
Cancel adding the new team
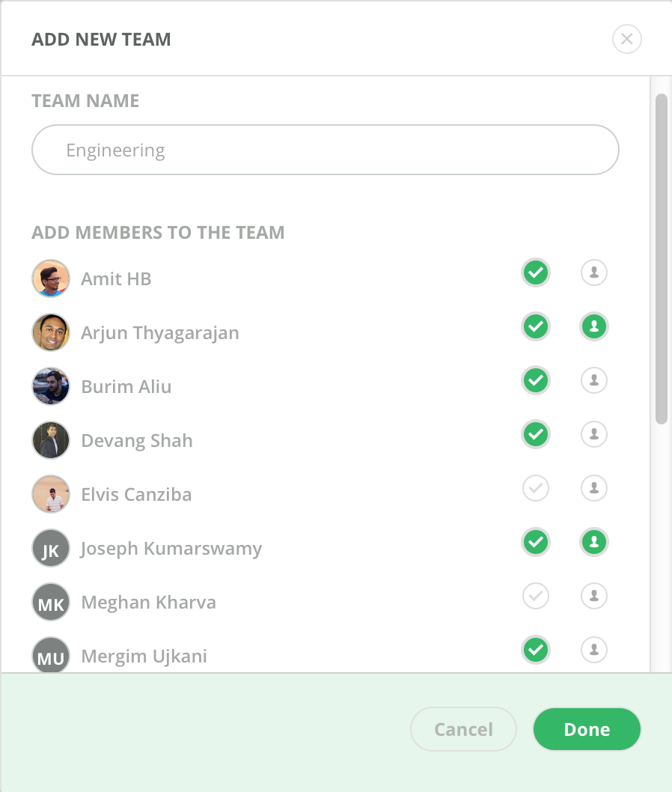coord(463,729)
